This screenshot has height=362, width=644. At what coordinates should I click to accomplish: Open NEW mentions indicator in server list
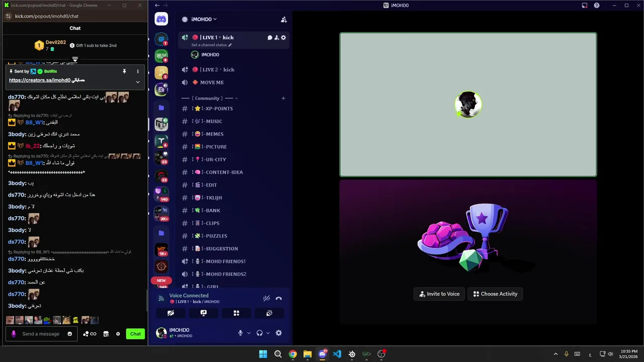click(161, 281)
